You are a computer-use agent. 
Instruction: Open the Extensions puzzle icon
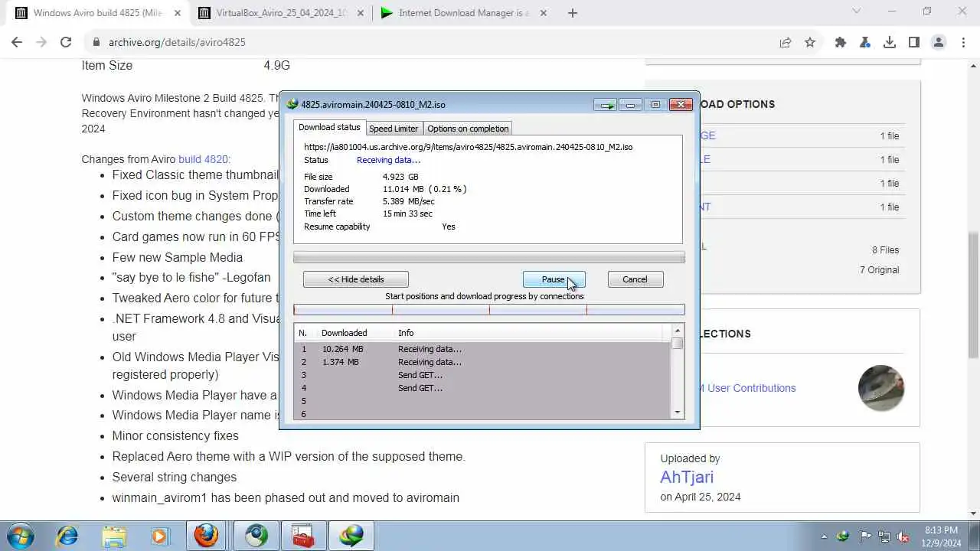pyautogui.click(x=841, y=43)
